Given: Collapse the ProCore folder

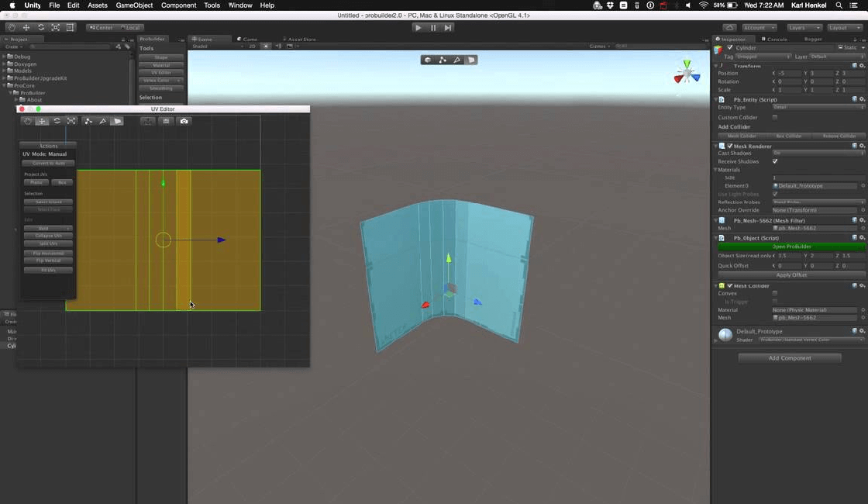Looking at the screenshot, I should 4,85.
